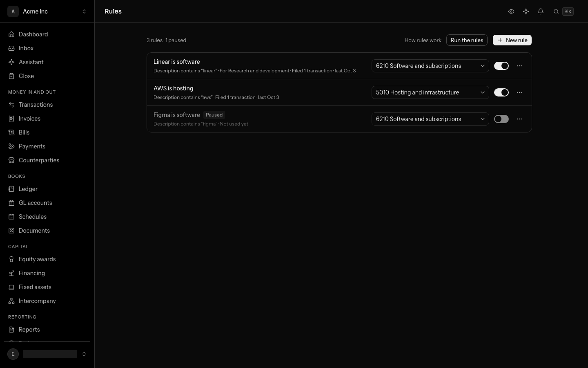Open the eye preview icon in header
Screen dimensions: 588x368
[511, 11]
